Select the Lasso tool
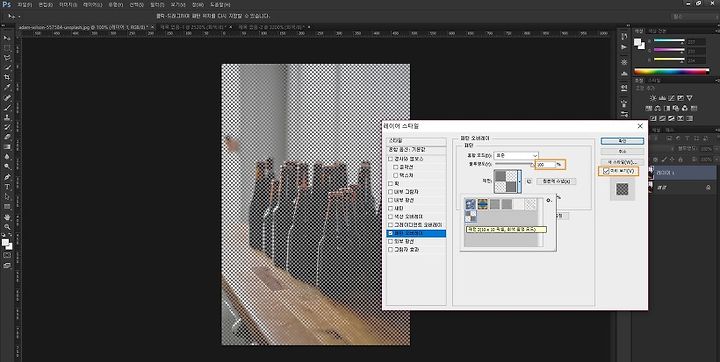This screenshot has height=362, width=720. pyautogui.click(x=7, y=58)
